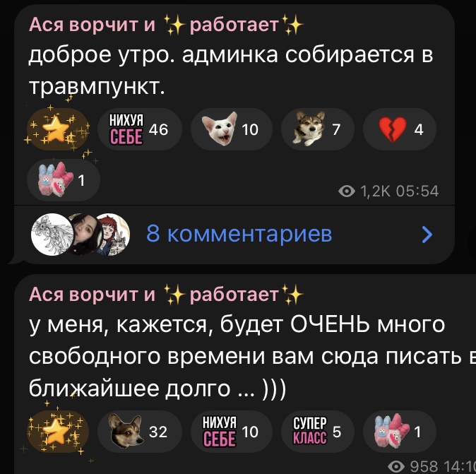The image size is (476, 474).
Task: Check the 958 views eye icon
Action: point(396,466)
